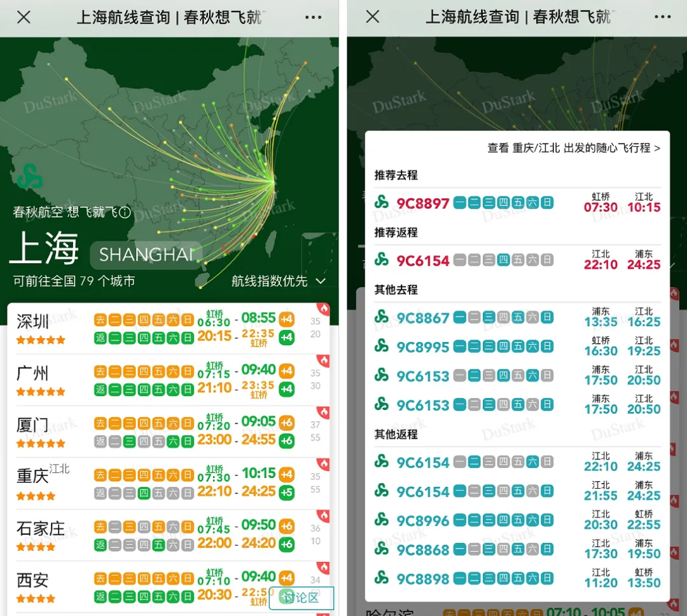Select recommended outbound flight 9C8897
This screenshot has height=616, width=687.
[517, 203]
